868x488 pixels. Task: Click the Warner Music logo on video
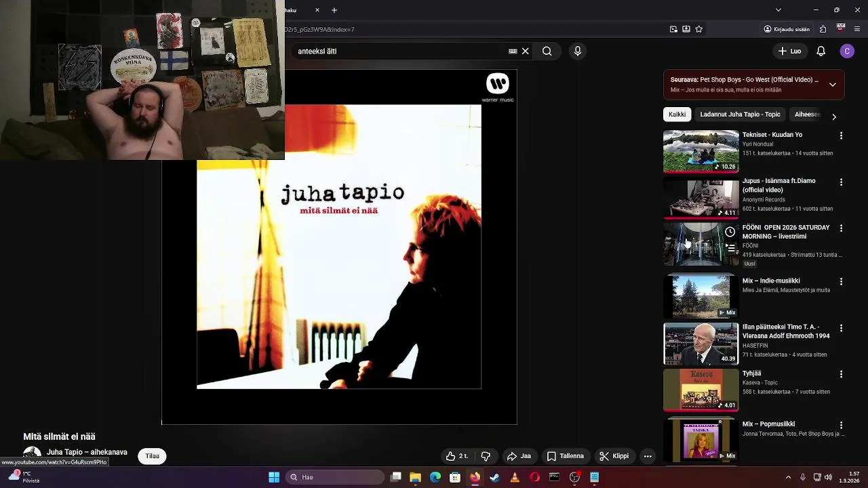(498, 87)
